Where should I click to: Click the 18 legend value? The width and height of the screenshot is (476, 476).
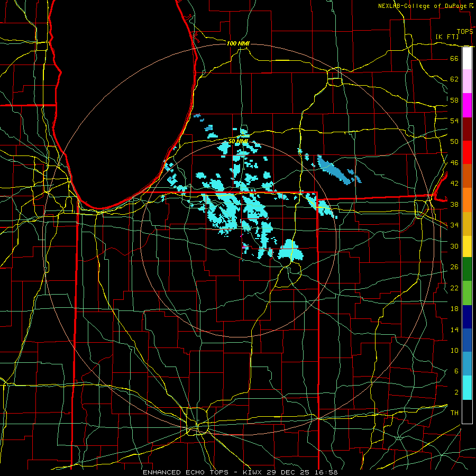click(454, 309)
